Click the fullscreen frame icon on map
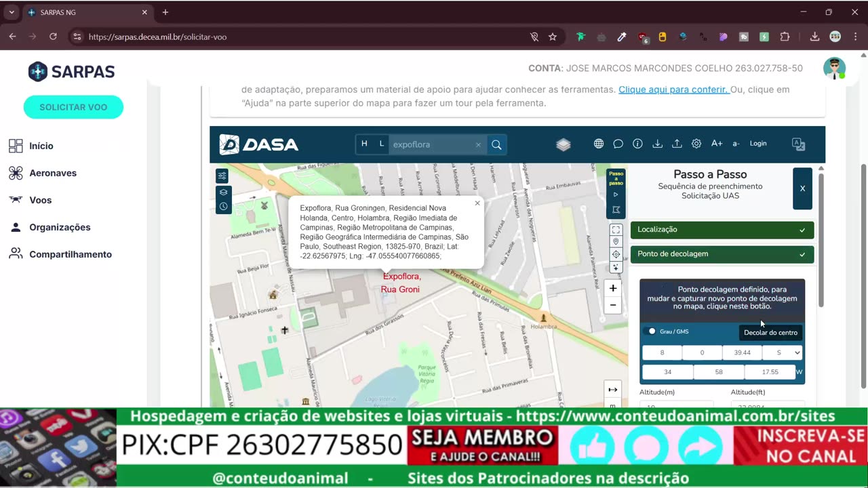Screen dimensions: 868x488 tap(616, 230)
